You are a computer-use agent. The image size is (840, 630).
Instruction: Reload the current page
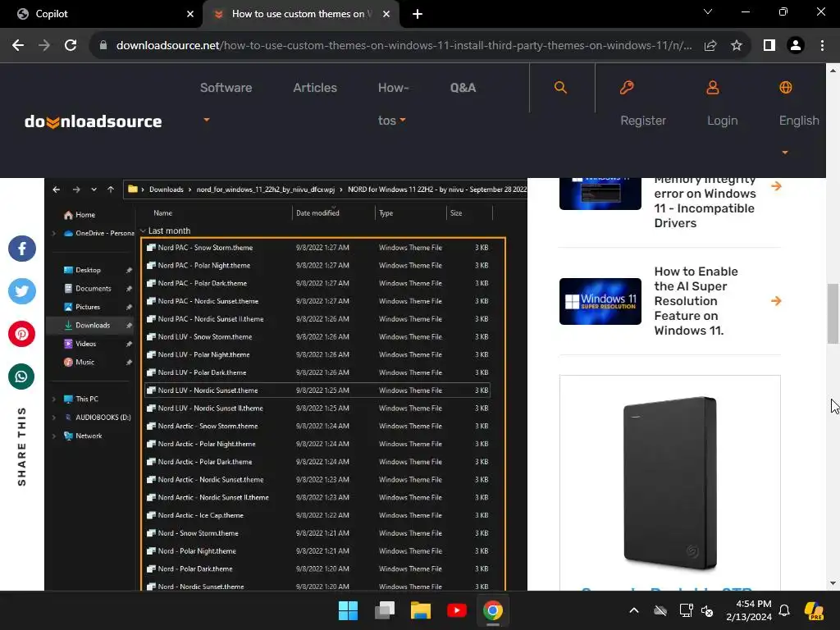click(x=71, y=46)
